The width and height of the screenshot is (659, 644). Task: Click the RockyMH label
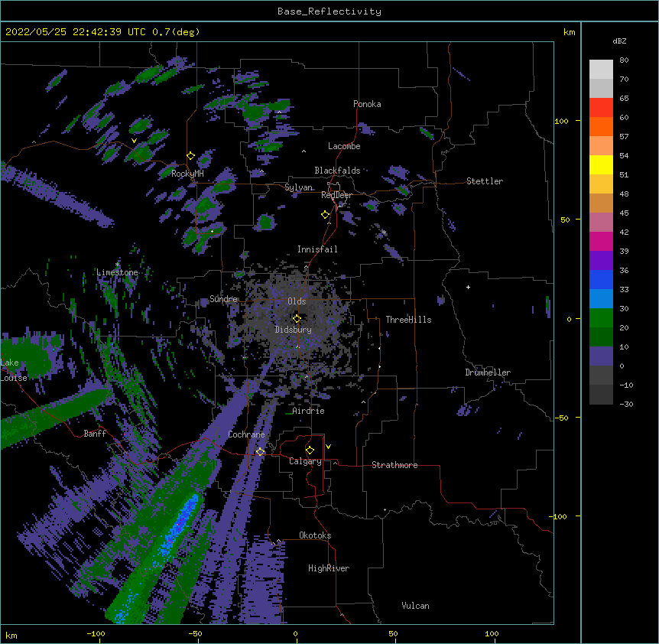187,174
